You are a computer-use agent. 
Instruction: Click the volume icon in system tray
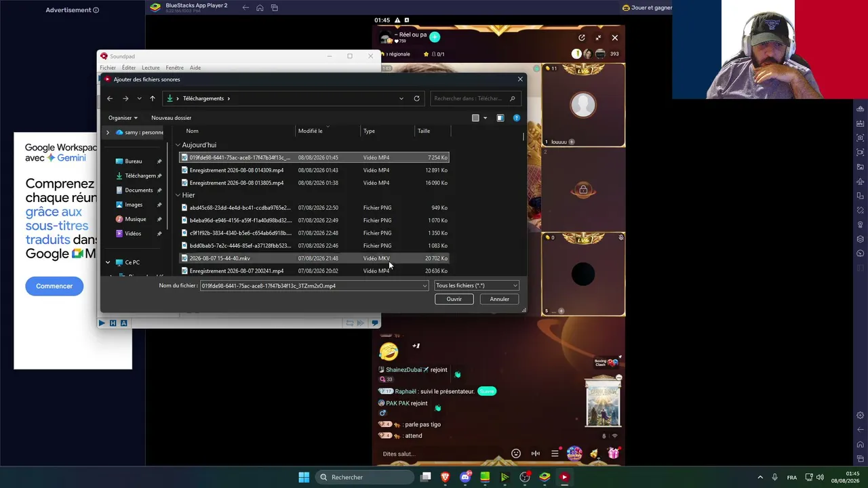[x=821, y=477]
